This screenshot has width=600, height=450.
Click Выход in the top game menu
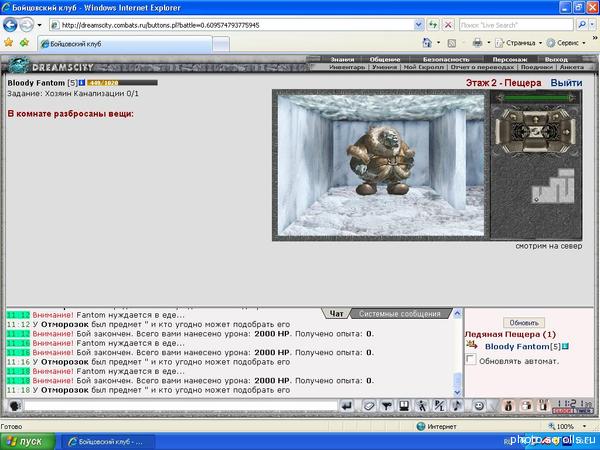coord(556,59)
